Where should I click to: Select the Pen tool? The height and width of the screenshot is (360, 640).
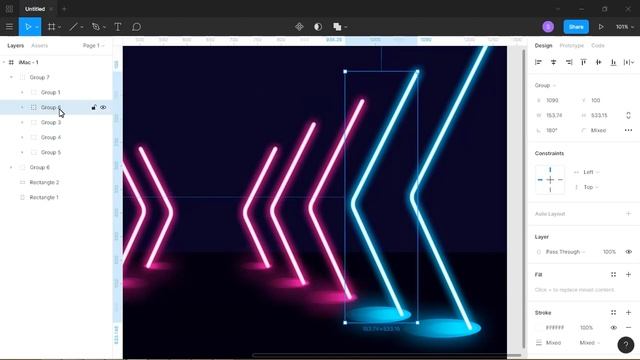[x=96, y=27]
